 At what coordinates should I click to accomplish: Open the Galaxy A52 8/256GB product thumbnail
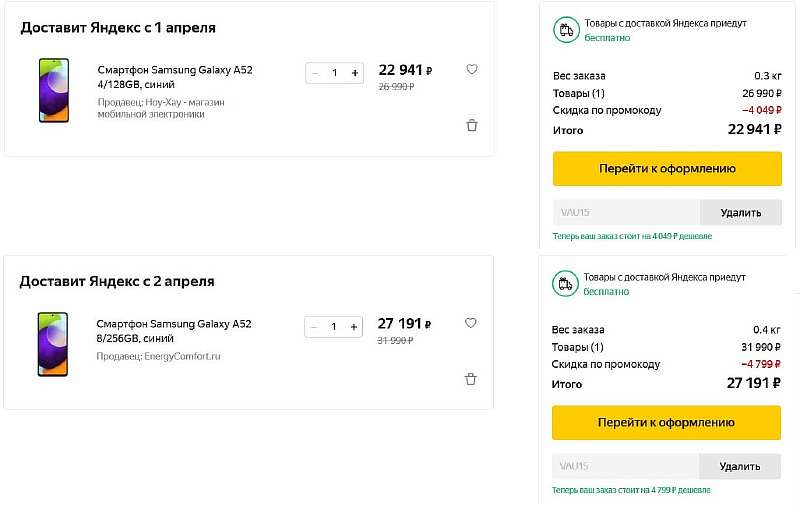(x=53, y=344)
